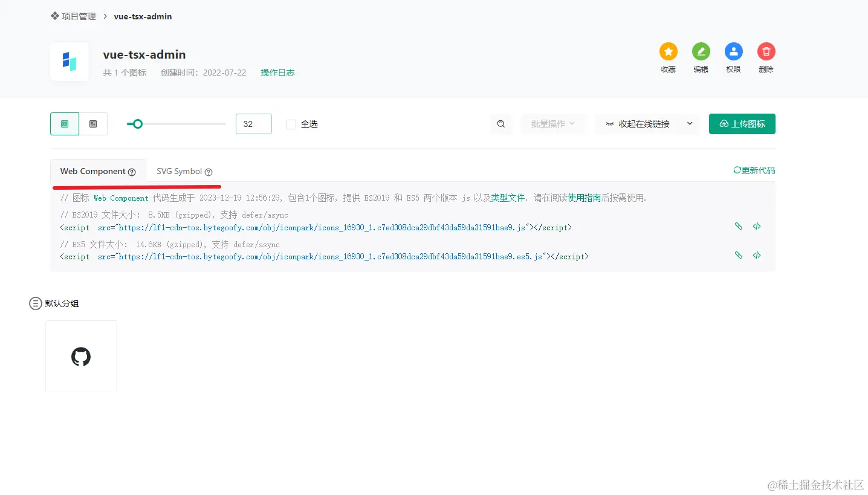The width and height of the screenshot is (868, 495).
Task: Switch to Web Component tab
Action: click(98, 171)
